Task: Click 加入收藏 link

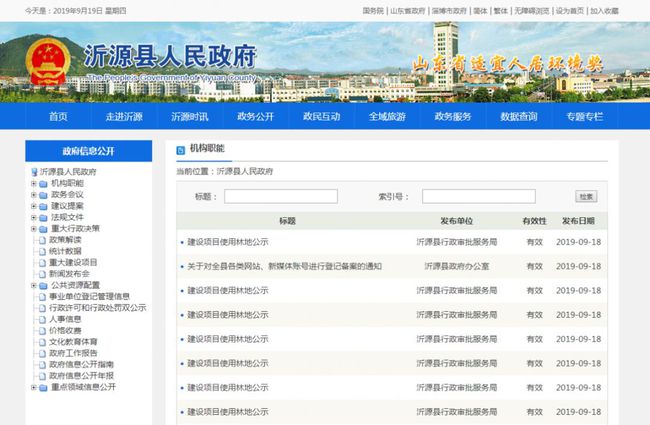Action: pos(604,11)
